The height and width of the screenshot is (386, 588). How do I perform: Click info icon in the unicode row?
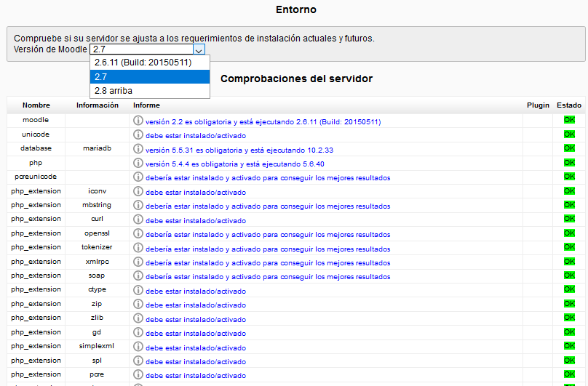[138, 134]
